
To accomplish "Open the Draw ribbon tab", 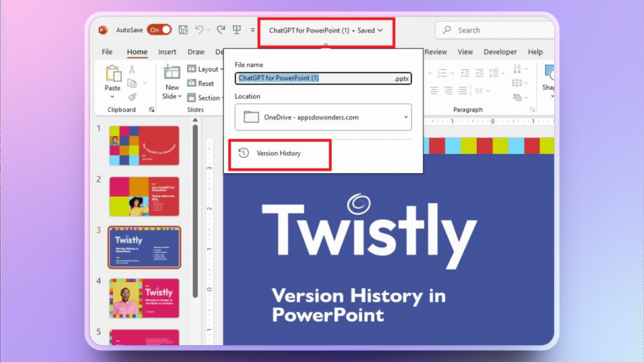I will tap(196, 52).
